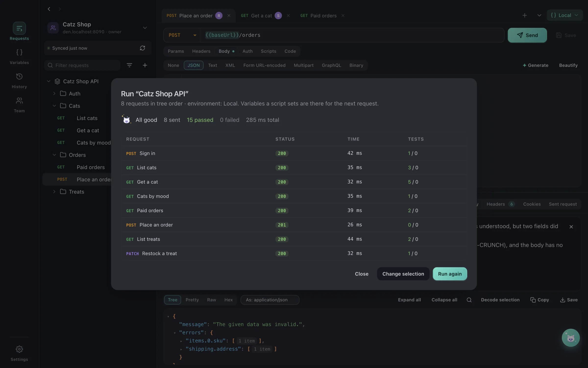Click the request URL field
Image resolution: width=588 pixels, height=368 pixels.
coord(352,35)
